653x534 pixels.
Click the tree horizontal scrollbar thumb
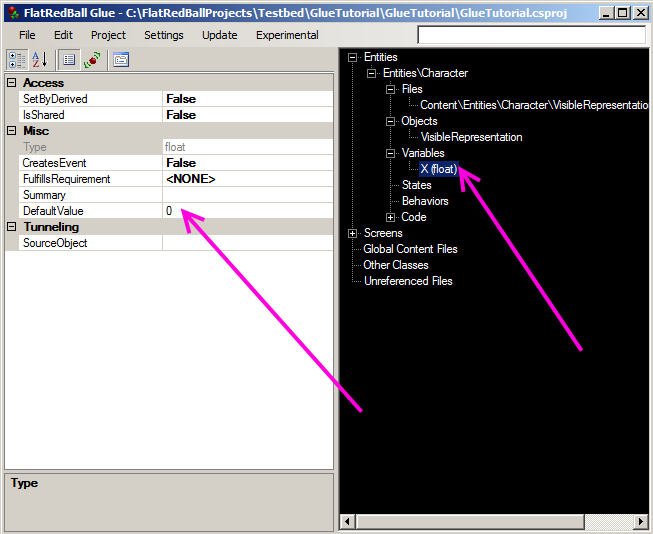(x=470, y=522)
